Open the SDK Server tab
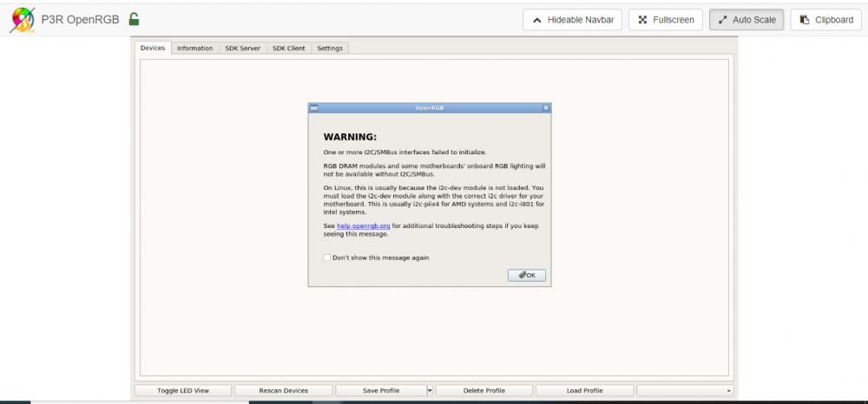Image resolution: width=868 pixels, height=404 pixels. [x=242, y=49]
